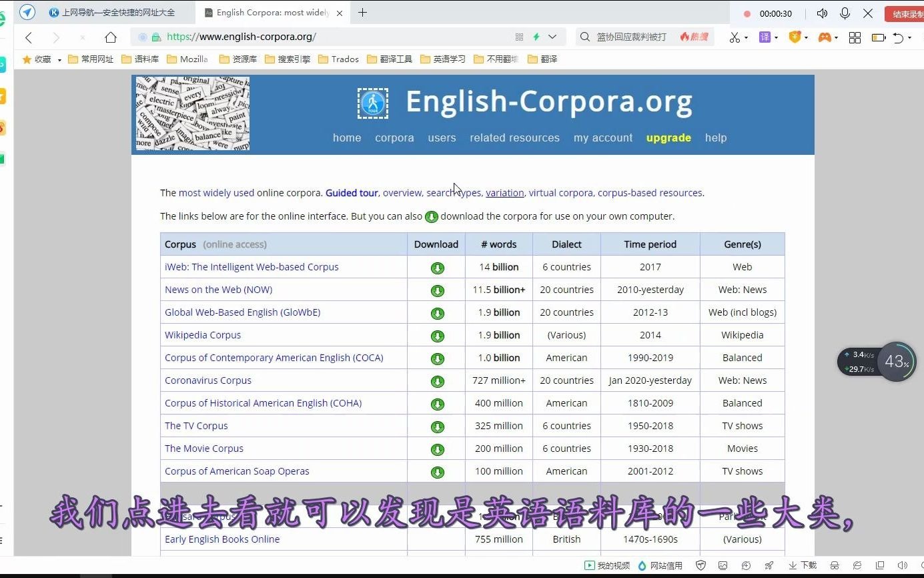
Task: Click the security shield status bar icon
Action: [x=701, y=565]
